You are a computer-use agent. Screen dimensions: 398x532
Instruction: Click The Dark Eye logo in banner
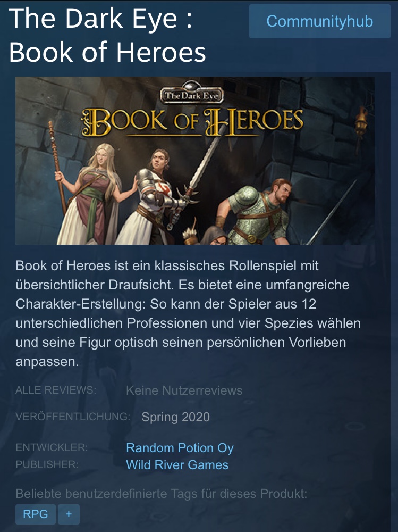pos(191,93)
